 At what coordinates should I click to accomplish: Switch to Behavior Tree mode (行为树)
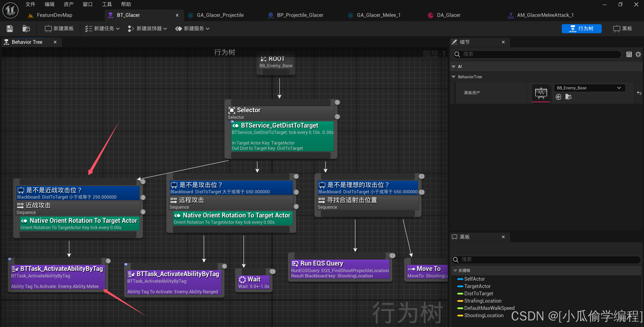pyautogui.click(x=581, y=29)
